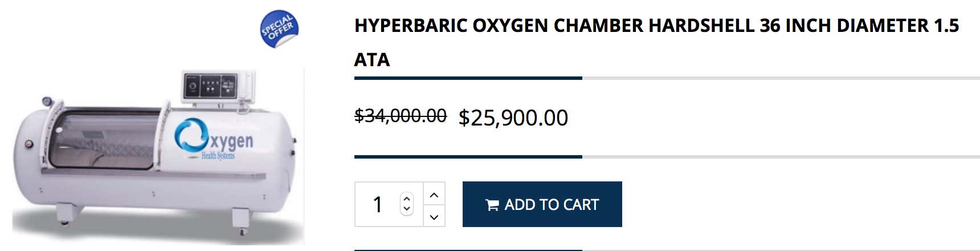The height and width of the screenshot is (251, 980).
Task: Click the Oxygen Health Systems logo on chamber
Action: [x=214, y=140]
